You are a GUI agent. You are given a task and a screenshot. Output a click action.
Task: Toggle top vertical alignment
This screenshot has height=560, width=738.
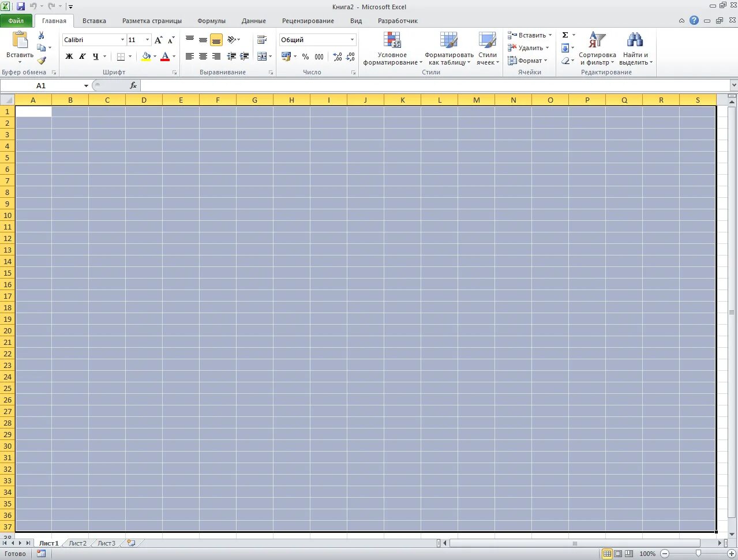coord(190,40)
